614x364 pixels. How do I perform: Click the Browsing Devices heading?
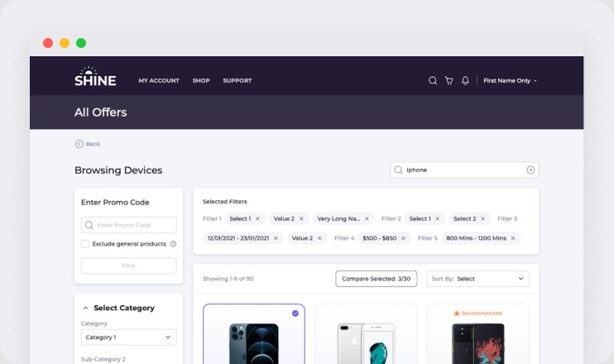pos(118,170)
